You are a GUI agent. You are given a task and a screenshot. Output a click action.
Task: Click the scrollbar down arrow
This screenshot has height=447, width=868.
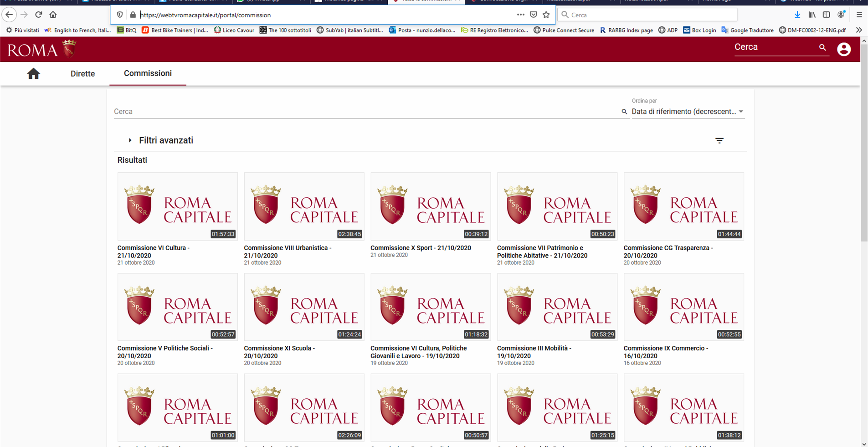[864, 444]
